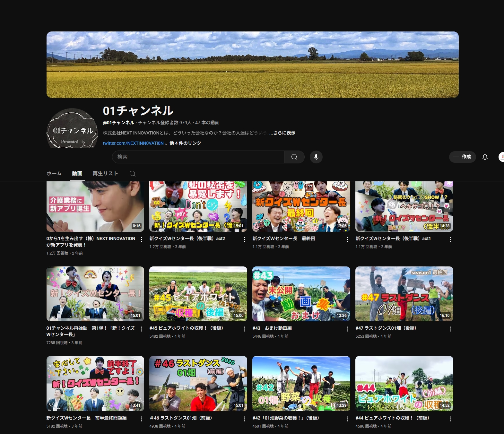Open title 0から1を生み出す（株）NEXT INNOVATION
504x434 pixels.
(91, 242)
